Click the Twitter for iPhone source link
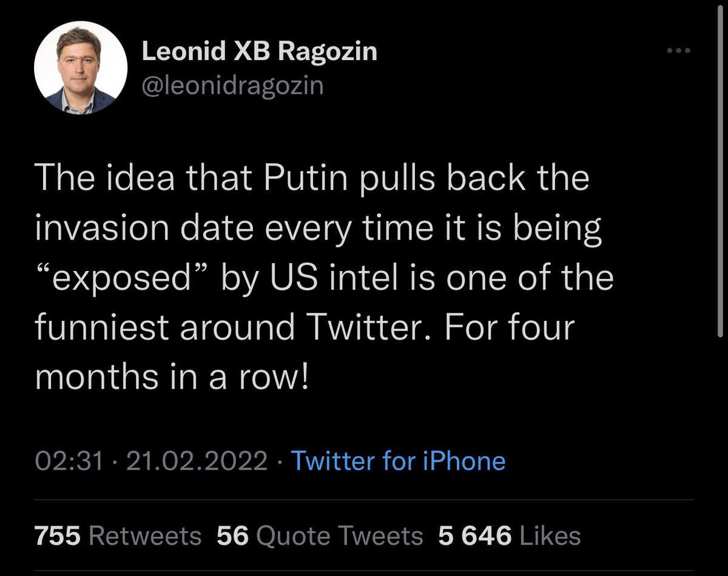The height and width of the screenshot is (576, 728). pos(398,461)
